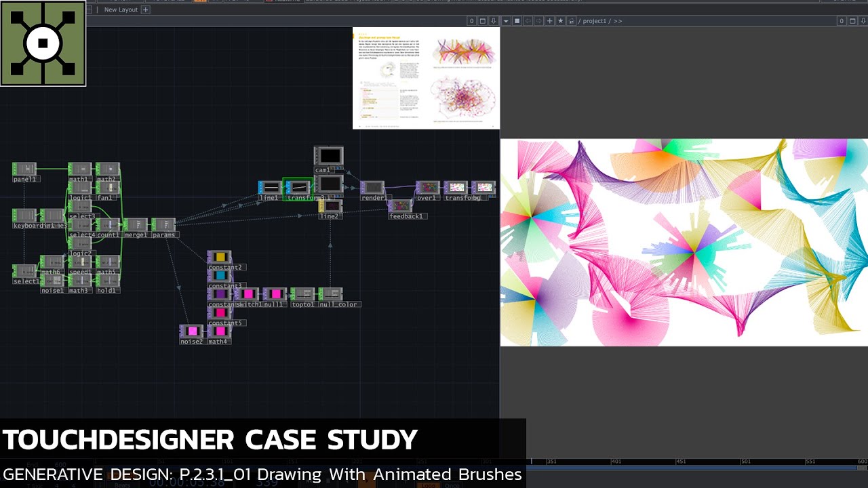This screenshot has height=488, width=868.
Task: Select the cam1 camera node
Action: click(x=329, y=156)
